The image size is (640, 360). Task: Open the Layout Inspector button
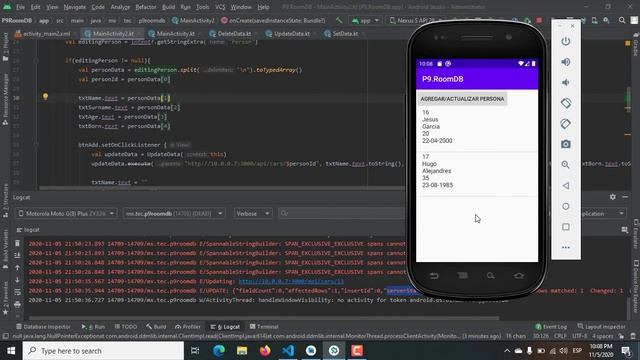pyautogui.click(x=601, y=327)
